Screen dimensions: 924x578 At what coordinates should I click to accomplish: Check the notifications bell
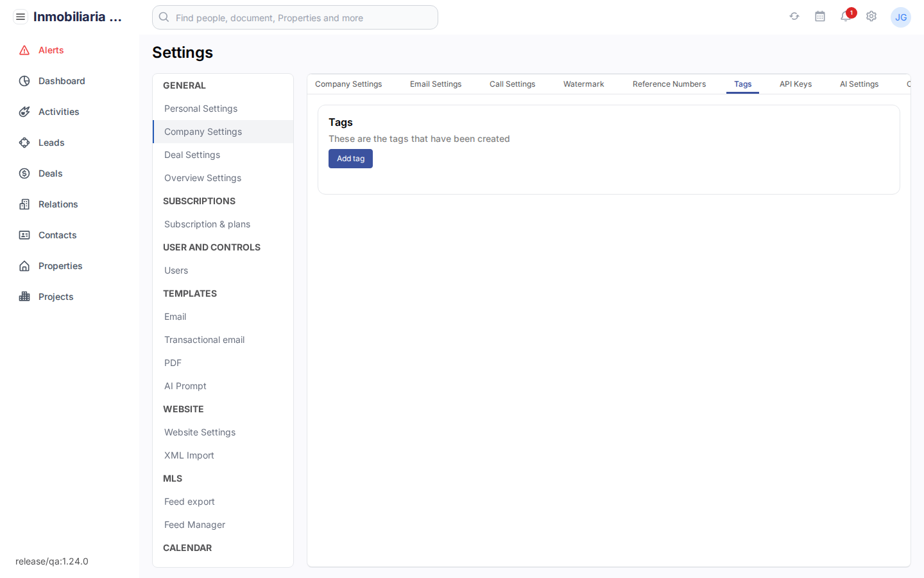(846, 17)
